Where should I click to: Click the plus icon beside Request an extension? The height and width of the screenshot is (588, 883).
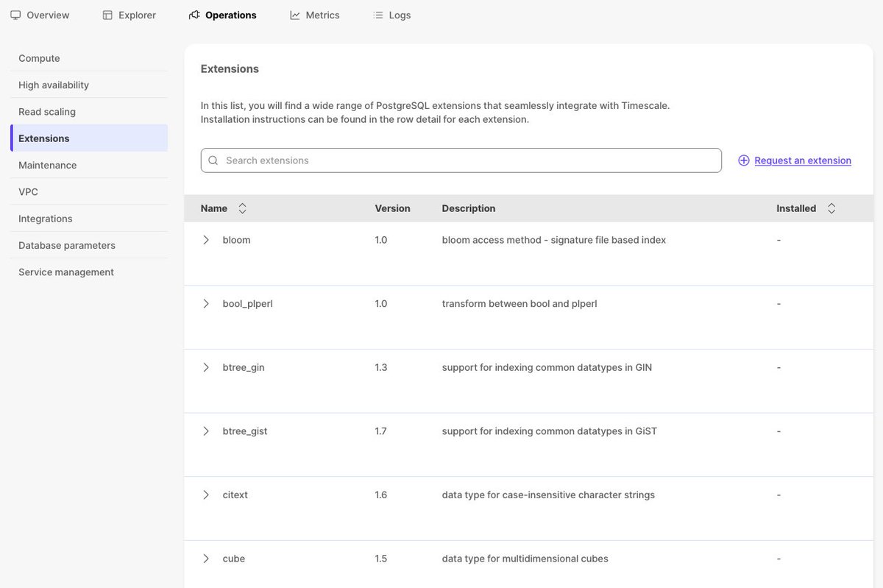[x=744, y=160]
